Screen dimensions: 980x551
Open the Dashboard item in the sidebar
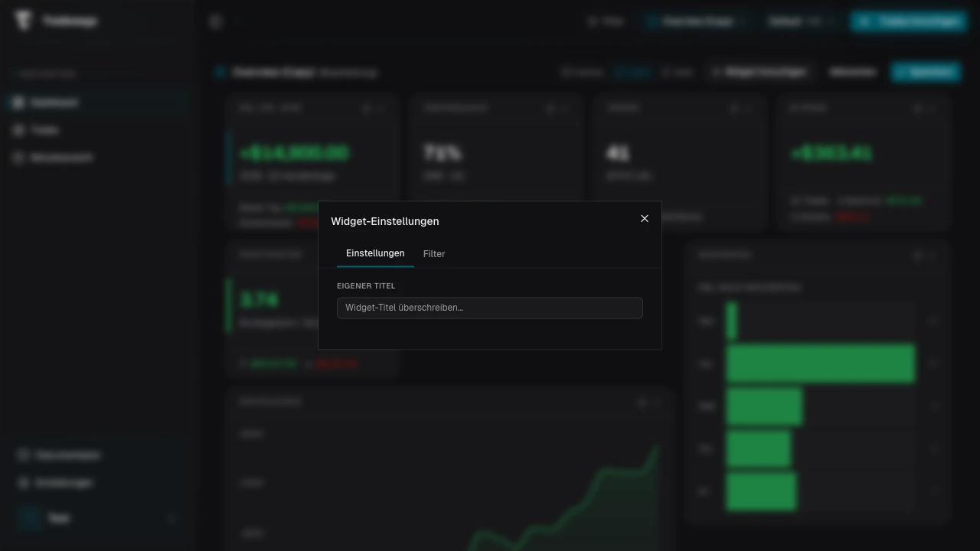click(x=54, y=103)
